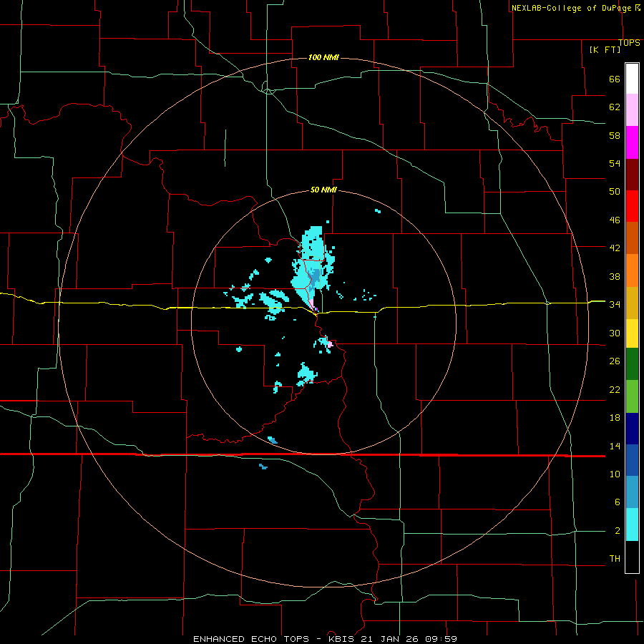Click the 2 value on the legend
The height and width of the screenshot is (644, 644).
pos(617,531)
